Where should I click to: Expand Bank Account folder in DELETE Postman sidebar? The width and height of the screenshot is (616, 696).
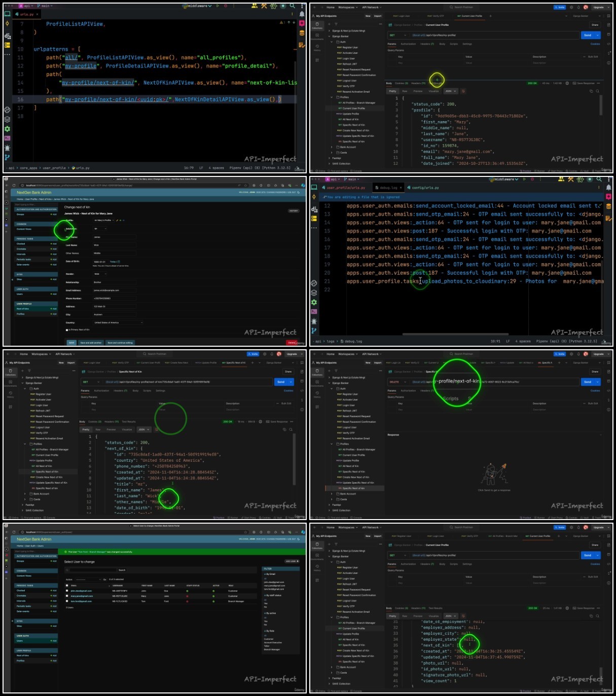click(x=332, y=494)
